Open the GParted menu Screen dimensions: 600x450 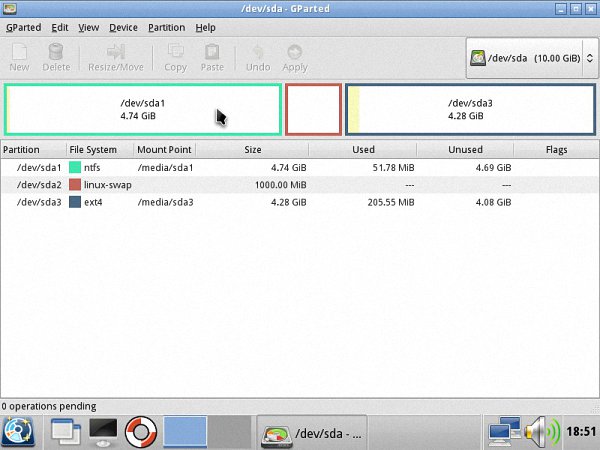(23, 28)
